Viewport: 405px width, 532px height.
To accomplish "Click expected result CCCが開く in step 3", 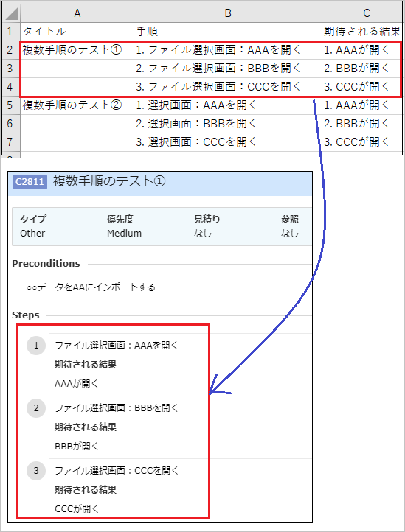I will tap(77, 508).
